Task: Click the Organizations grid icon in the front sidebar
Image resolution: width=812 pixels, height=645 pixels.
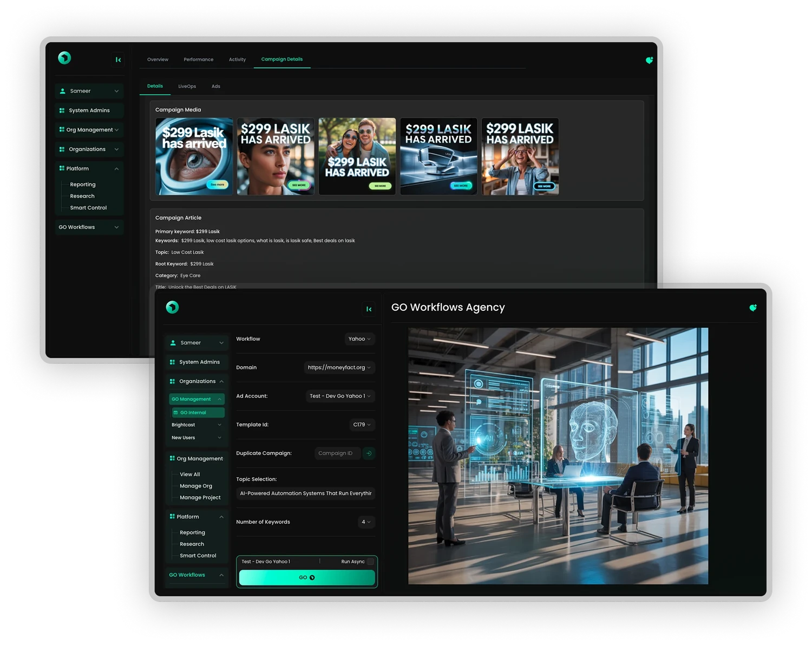Action: [x=172, y=381]
